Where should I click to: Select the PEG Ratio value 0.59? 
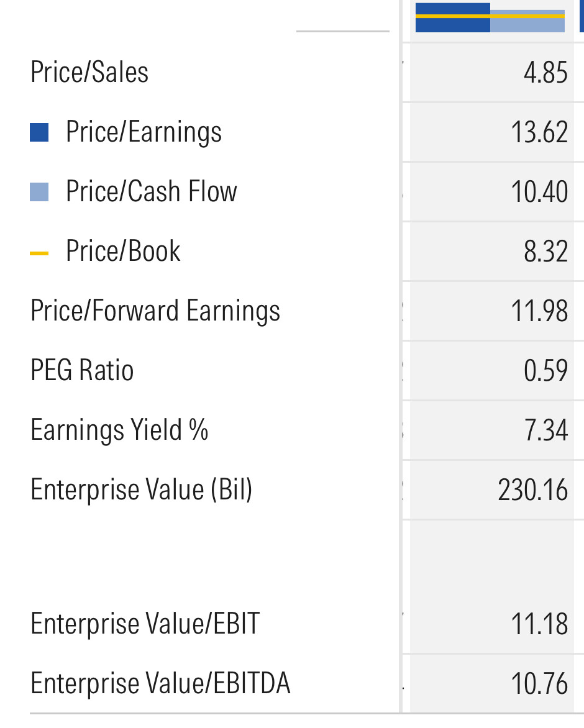pos(545,371)
